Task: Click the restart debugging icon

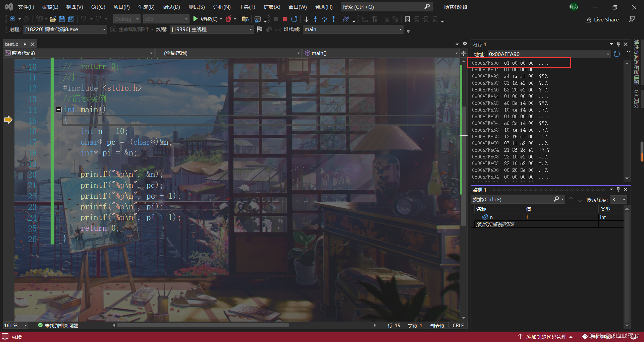Action: tap(294, 19)
